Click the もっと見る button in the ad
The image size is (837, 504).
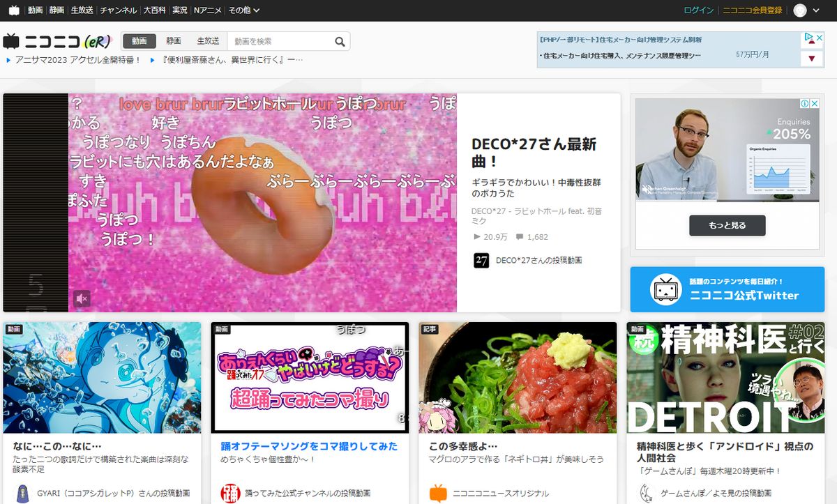tap(727, 225)
